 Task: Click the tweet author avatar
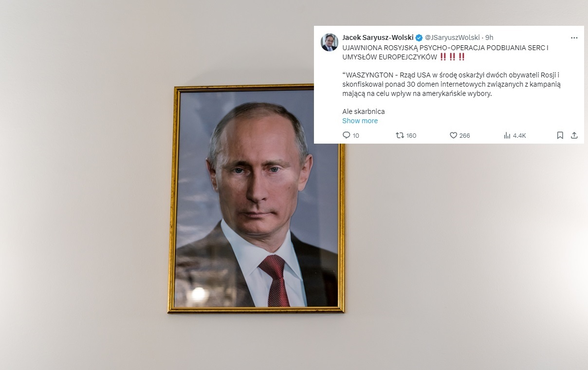[x=330, y=42]
